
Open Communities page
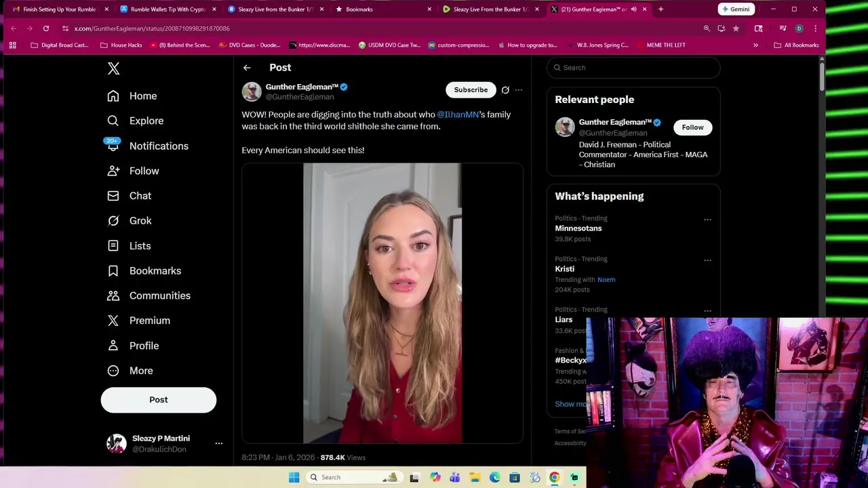coord(149,296)
